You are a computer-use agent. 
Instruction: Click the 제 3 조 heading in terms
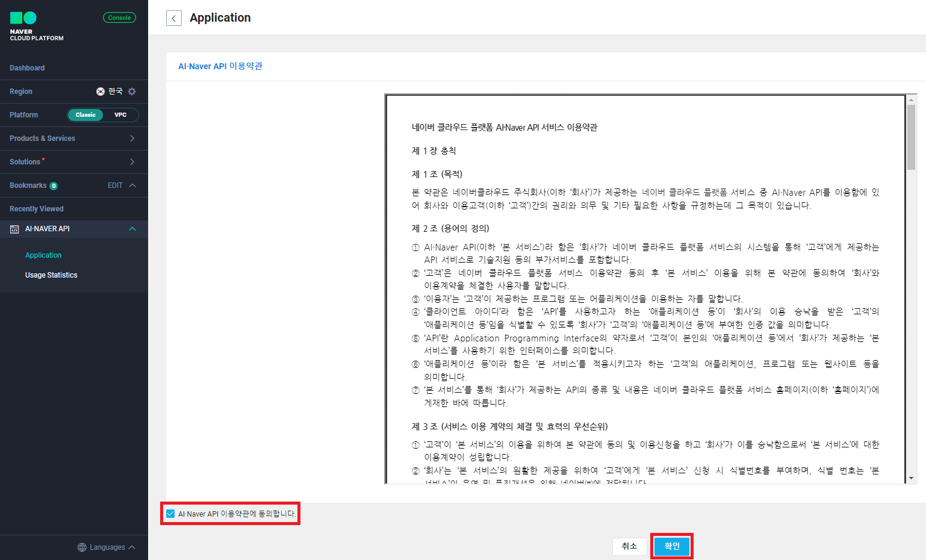click(510, 426)
